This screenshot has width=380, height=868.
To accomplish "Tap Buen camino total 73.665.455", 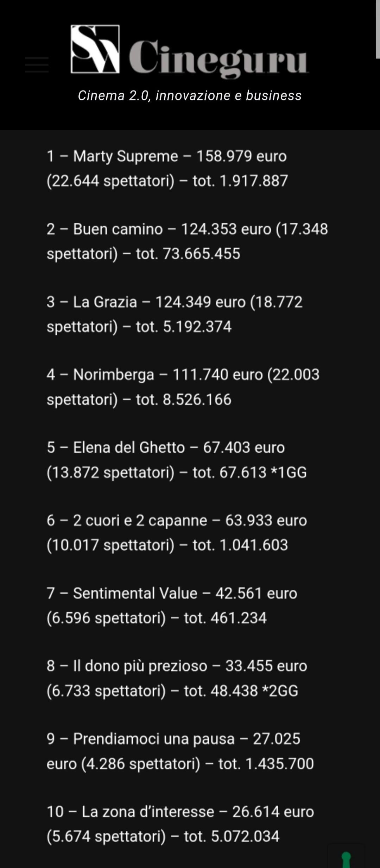I will (201, 254).
